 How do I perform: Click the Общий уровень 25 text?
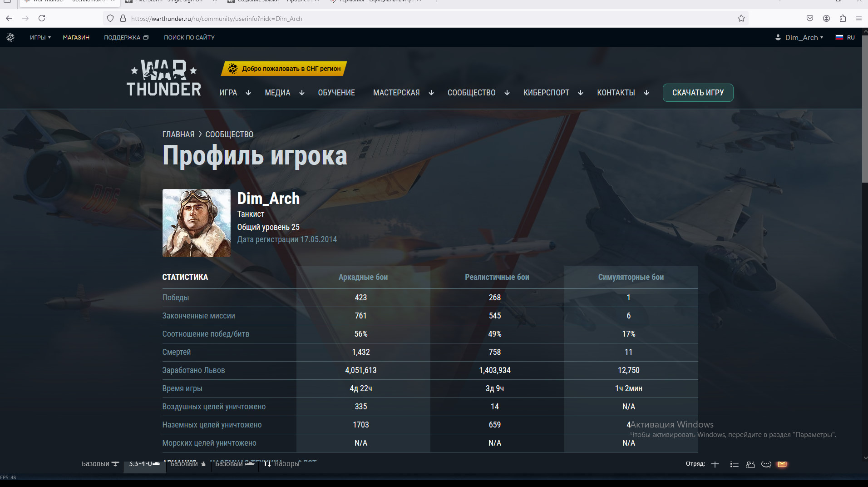point(268,227)
